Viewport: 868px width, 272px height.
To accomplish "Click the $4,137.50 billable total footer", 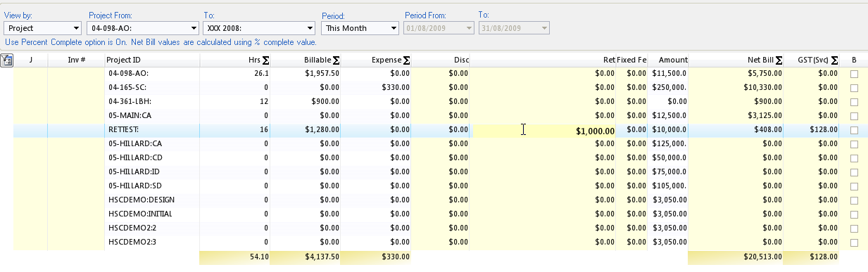I will click(x=306, y=257).
